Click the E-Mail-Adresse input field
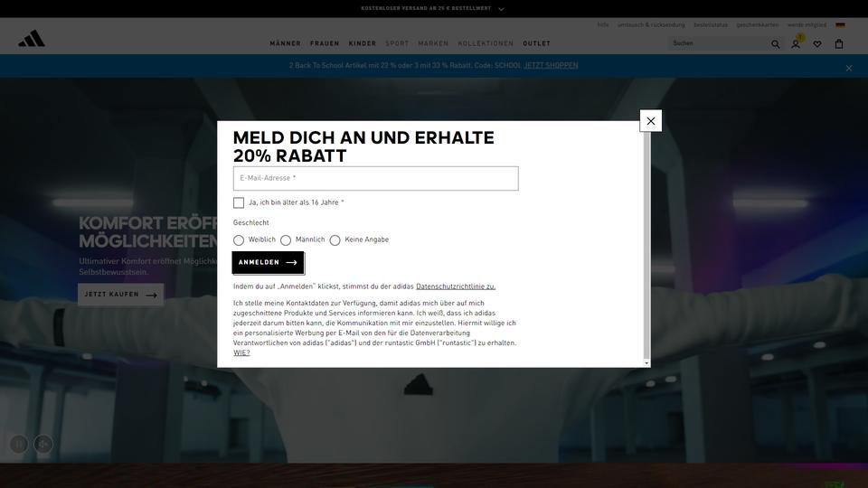Viewport: 868px width, 488px height. coord(376,178)
